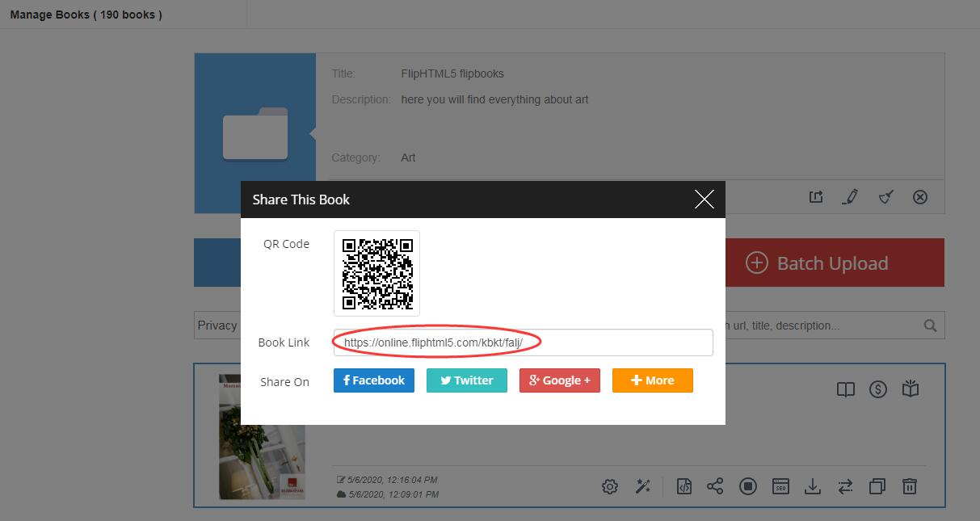
Task: Click the search magnifier icon
Action: tap(929, 325)
